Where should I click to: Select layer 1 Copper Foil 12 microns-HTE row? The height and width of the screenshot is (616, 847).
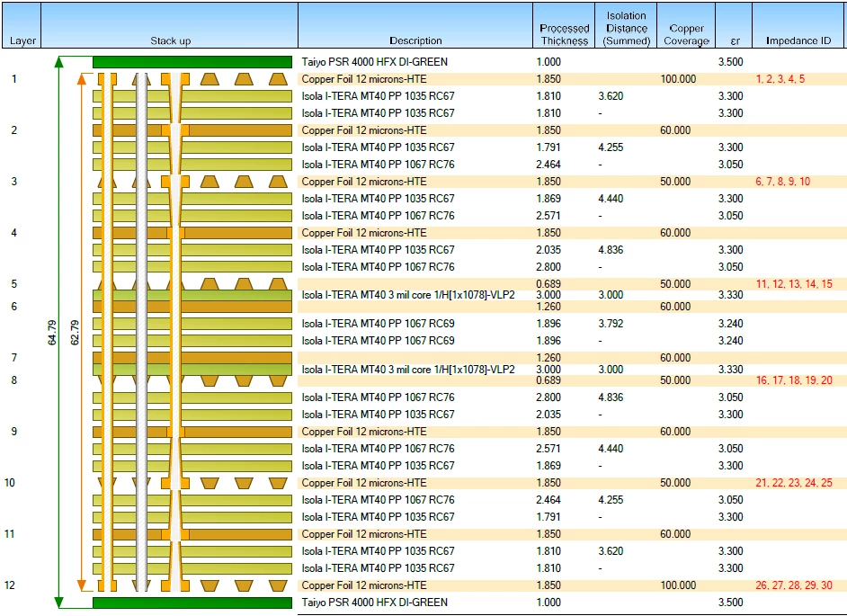pos(573,79)
